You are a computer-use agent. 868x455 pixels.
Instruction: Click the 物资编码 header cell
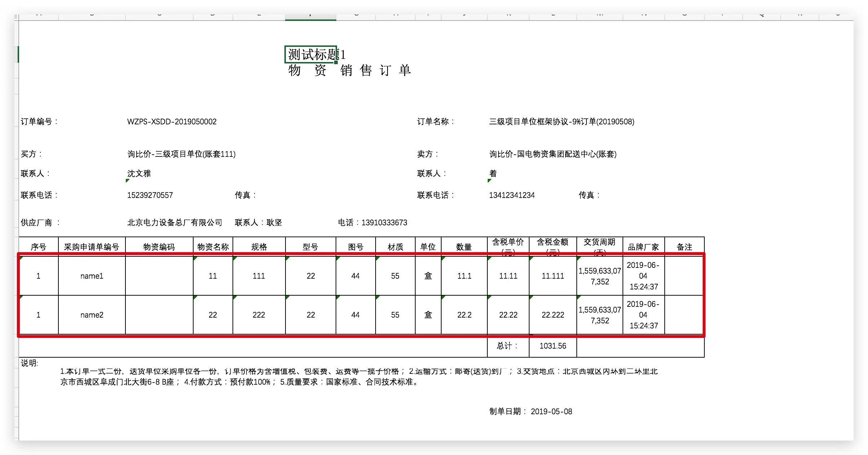159,247
